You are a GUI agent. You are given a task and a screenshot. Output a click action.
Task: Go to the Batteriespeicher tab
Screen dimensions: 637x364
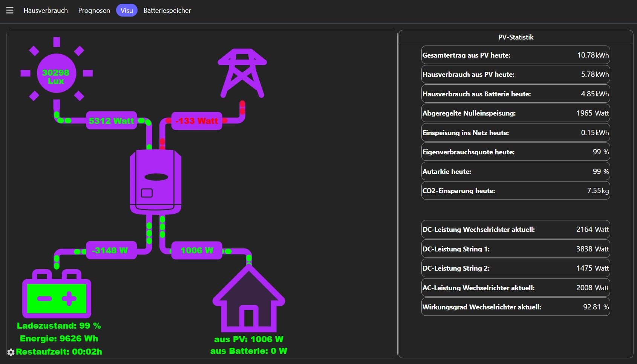[x=167, y=11]
